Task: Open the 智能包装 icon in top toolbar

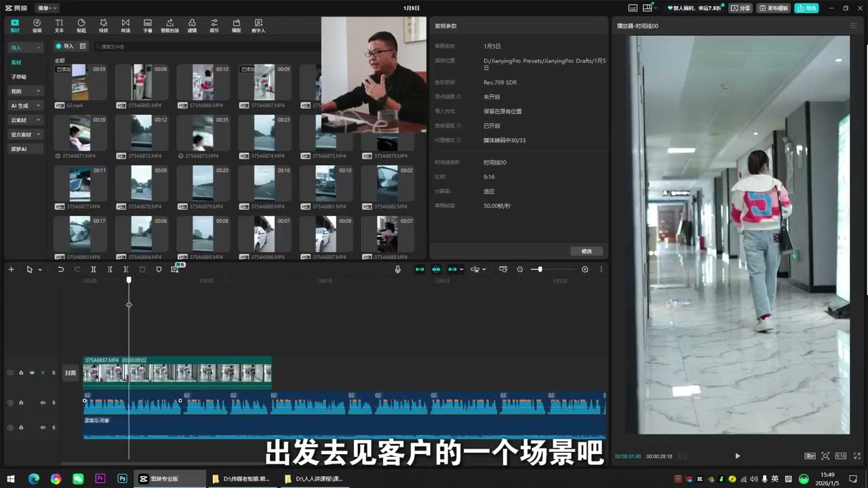Action: [170, 26]
